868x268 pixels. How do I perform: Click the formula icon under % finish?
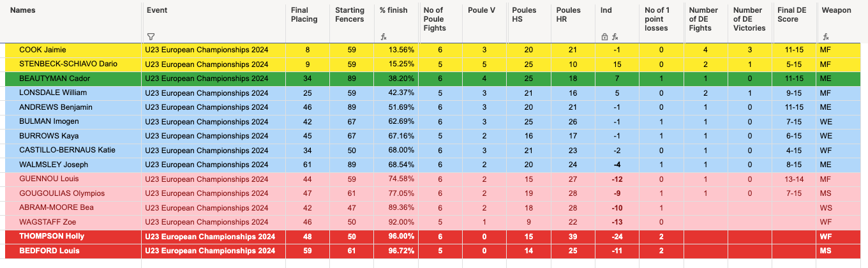point(384,37)
